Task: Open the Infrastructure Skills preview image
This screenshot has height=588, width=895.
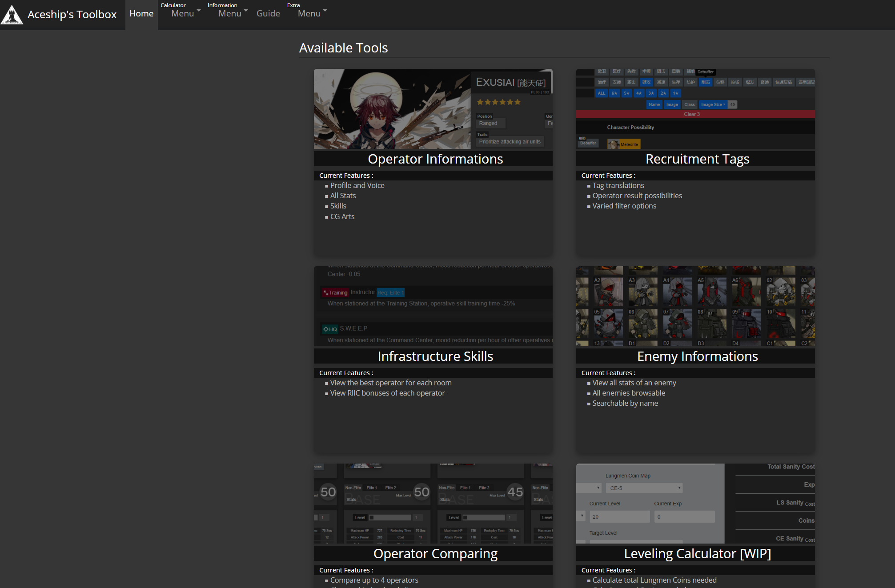Action: tap(433, 306)
